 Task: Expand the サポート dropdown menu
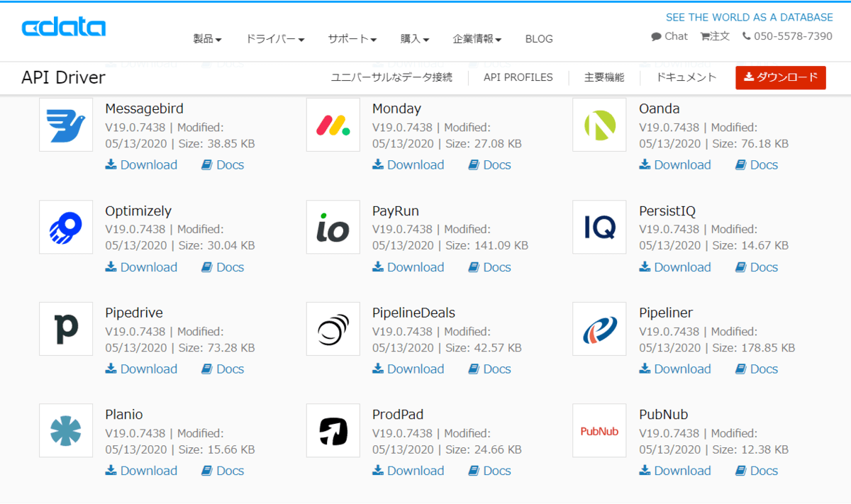[x=352, y=39]
